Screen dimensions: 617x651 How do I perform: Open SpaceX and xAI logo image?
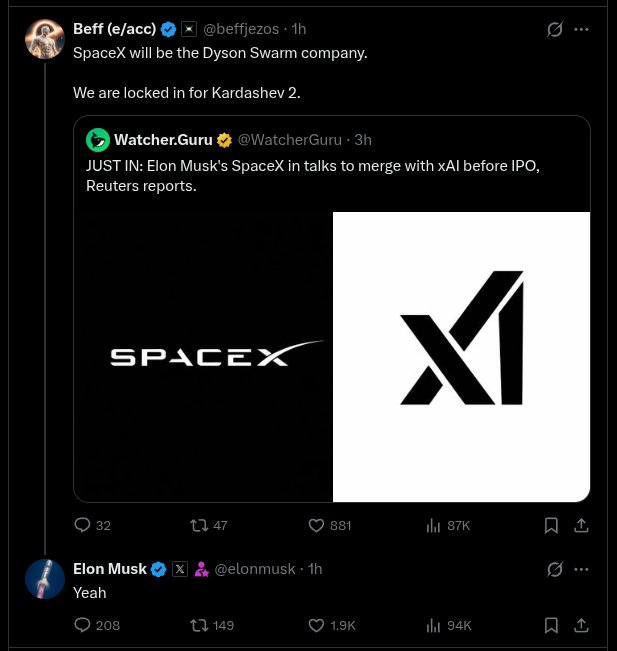[332, 356]
